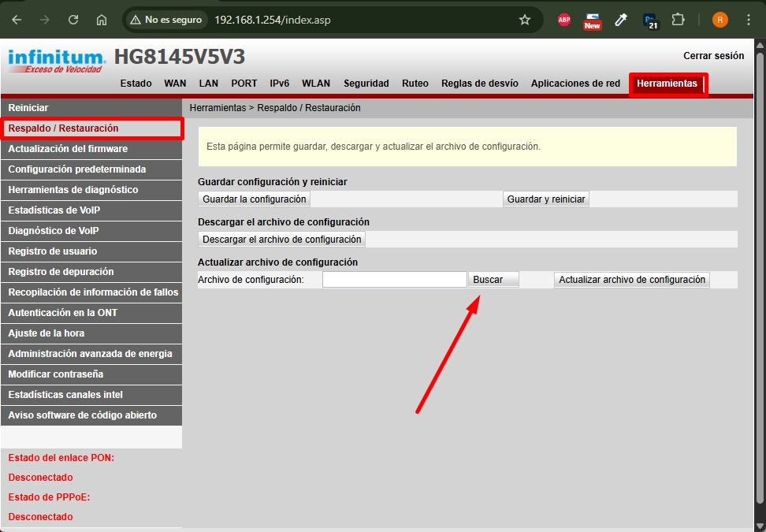
Task: Click the eyedropper extension icon
Action: pos(620,20)
